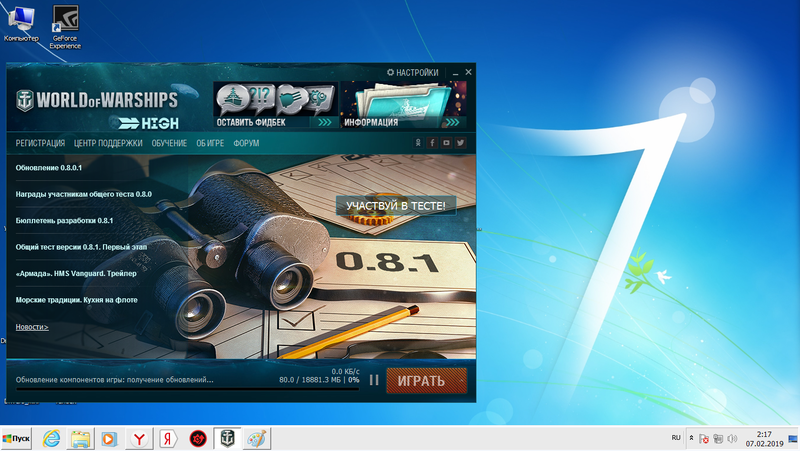
Task: Open Бюллетень разработки 0.8.1 news
Action: tap(64, 221)
